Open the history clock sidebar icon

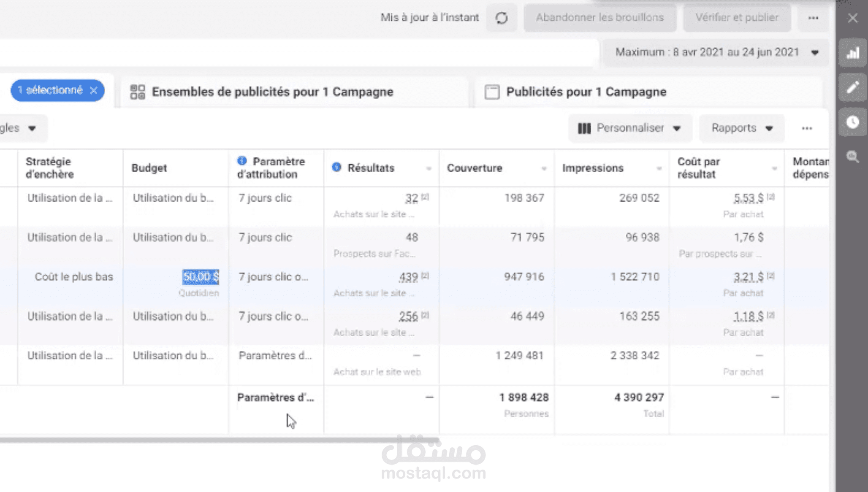(853, 122)
